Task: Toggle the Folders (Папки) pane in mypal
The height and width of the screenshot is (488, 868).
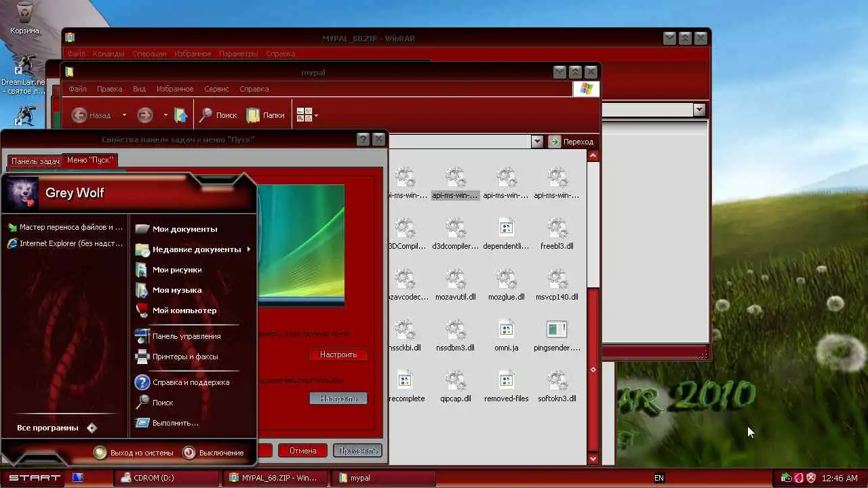Action: 265,115
